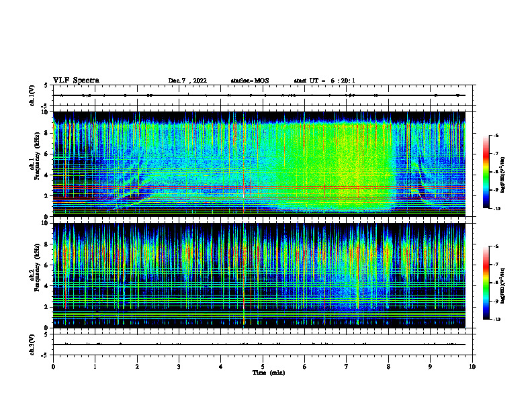Click the ch.1 spectrogram image
Screen dimensions: 532x411
[259, 164]
